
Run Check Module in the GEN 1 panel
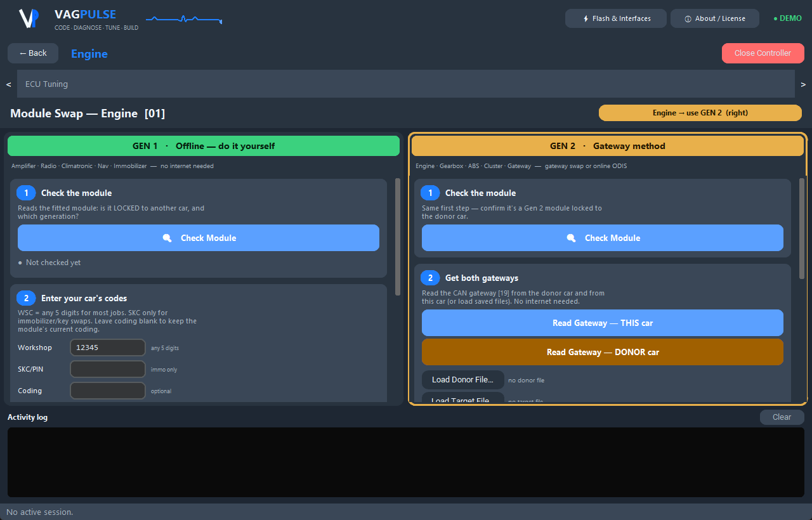[199, 238]
